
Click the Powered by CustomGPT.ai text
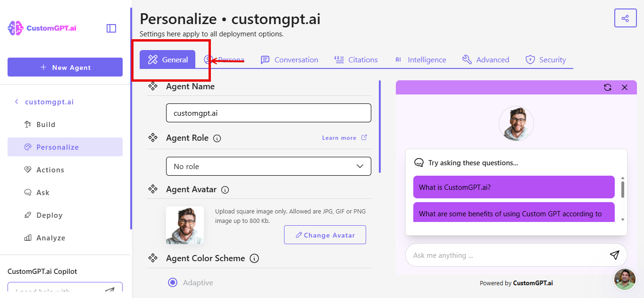[x=516, y=283]
